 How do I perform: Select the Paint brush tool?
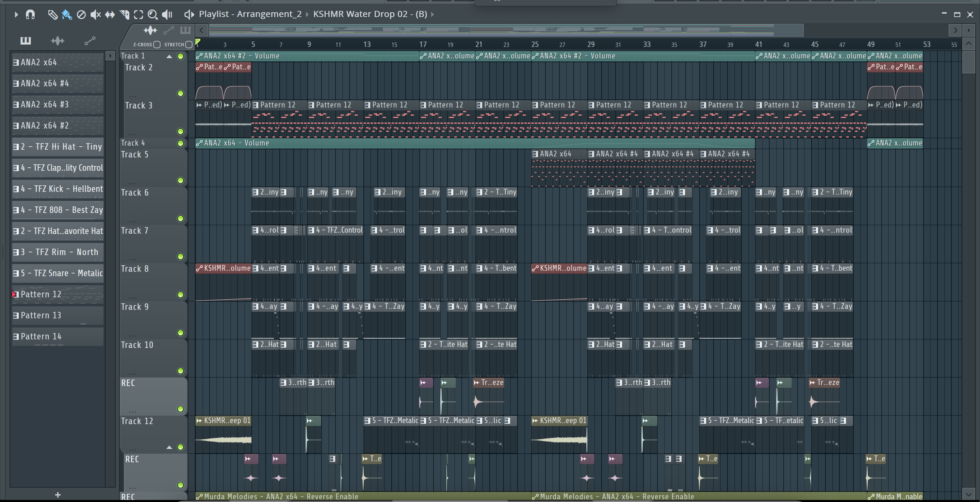click(67, 14)
